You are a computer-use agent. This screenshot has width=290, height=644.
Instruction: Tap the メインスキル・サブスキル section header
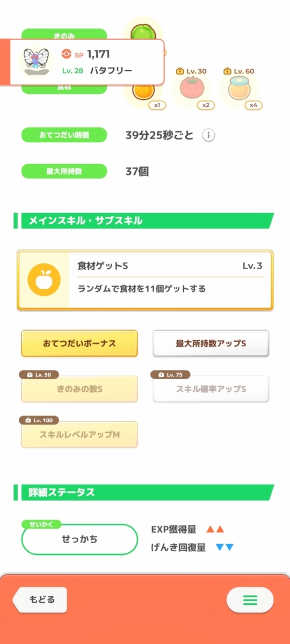pos(144,221)
